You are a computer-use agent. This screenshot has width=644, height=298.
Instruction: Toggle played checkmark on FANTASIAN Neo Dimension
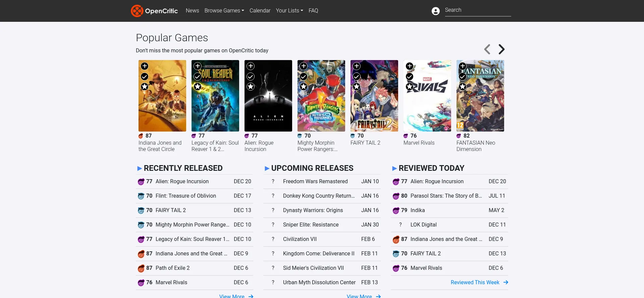coord(463,77)
